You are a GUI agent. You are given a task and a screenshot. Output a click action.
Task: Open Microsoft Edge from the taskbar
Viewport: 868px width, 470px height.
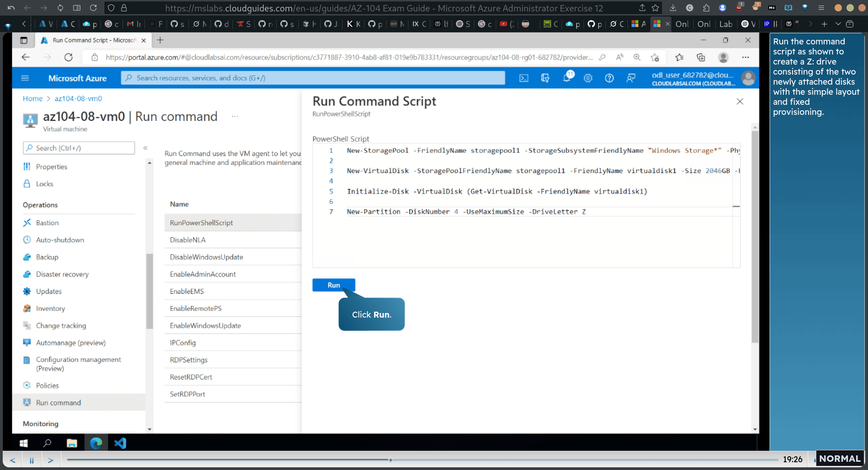[x=96, y=443]
